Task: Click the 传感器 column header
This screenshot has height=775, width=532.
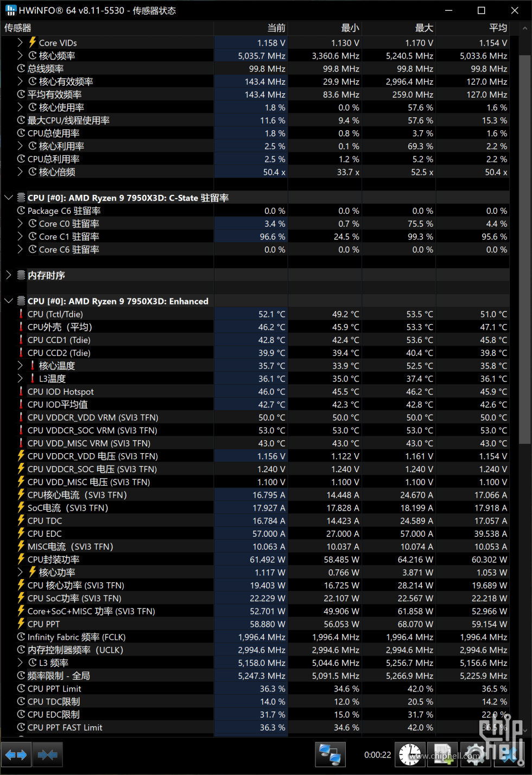Action: point(107,28)
